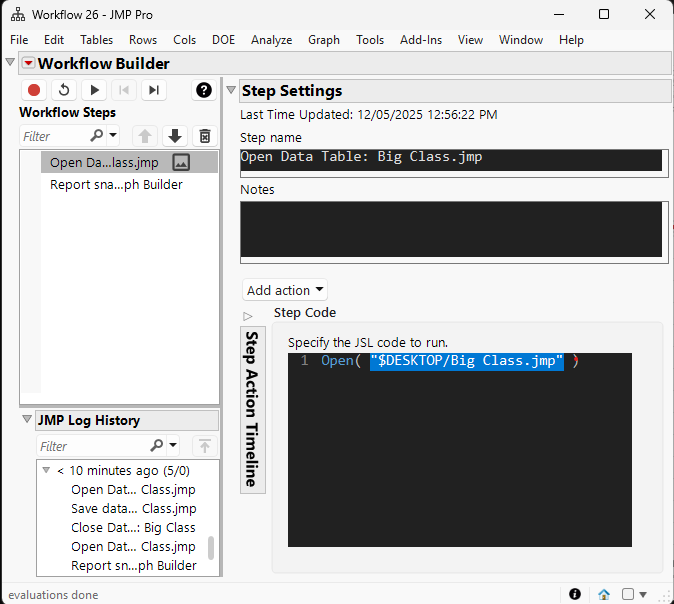
Task: Expand the Step Action Timeline triangle
Action: coord(248,316)
